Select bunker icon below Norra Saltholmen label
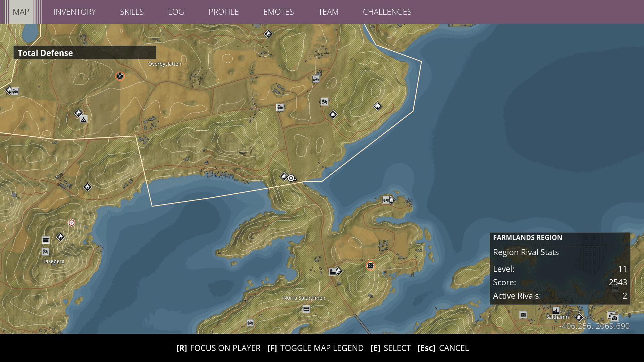 pos(306,309)
